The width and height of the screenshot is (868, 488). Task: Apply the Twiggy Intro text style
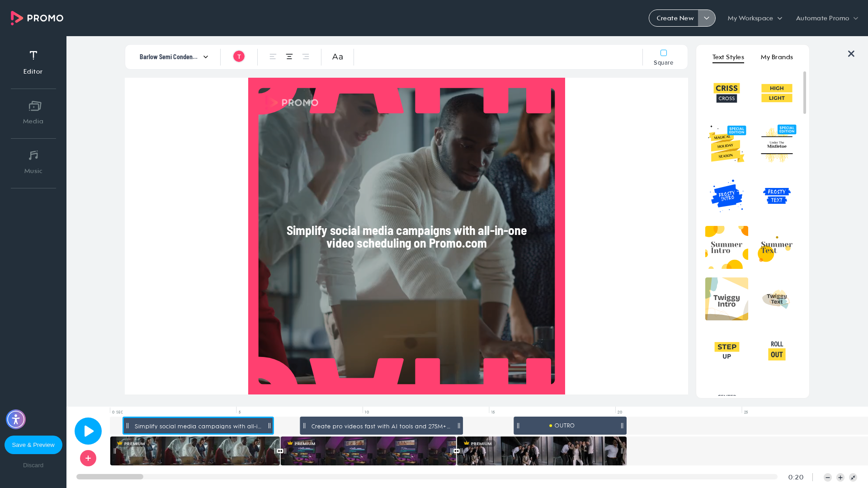pyautogui.click(x=726, y=299)
